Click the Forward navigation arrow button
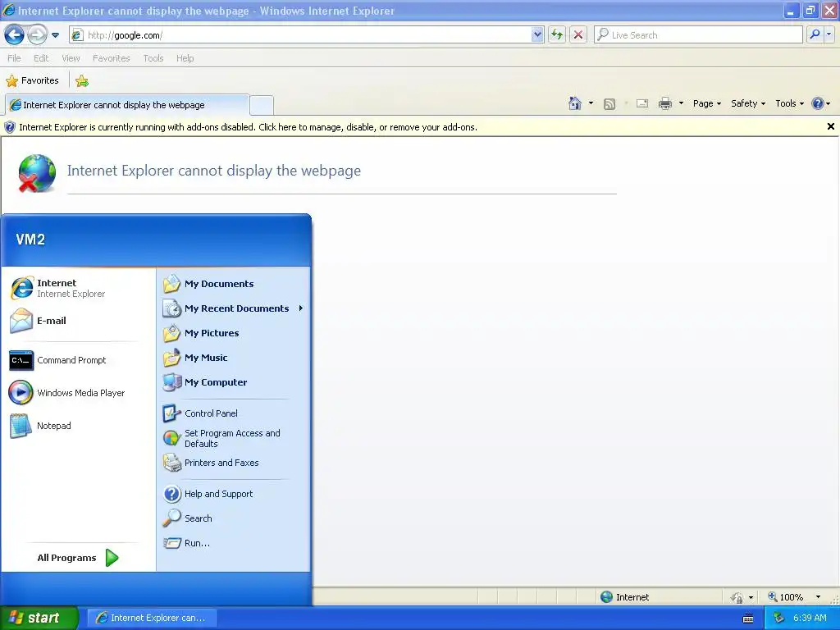This screenshot has height=630, width=840. [37, 35]
